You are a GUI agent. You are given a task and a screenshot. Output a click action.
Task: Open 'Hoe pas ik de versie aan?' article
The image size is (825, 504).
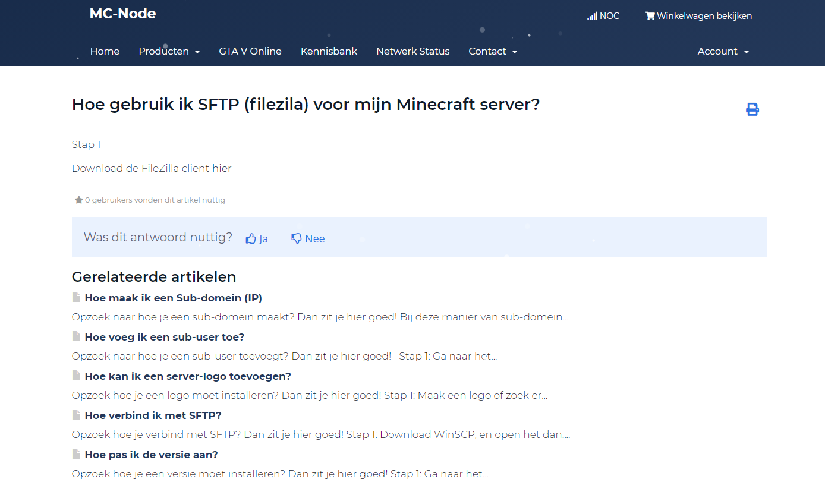(151, 455)
